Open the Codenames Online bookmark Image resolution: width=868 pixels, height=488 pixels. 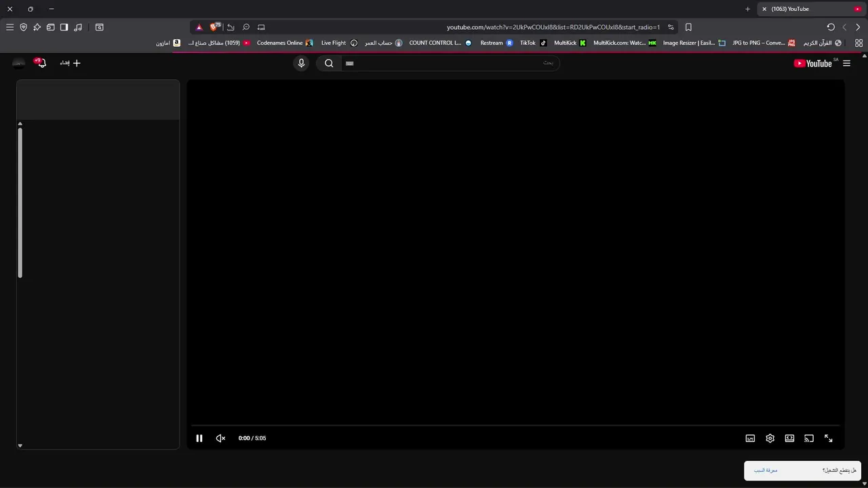coord(285,43)
